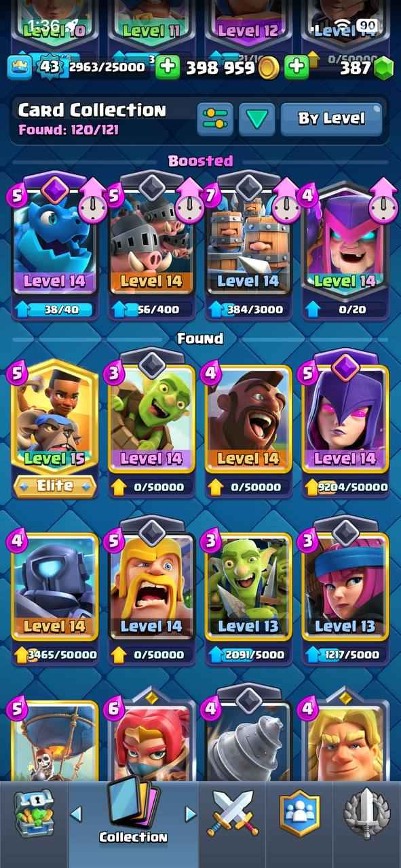Open the Clan social shield tab
The width and height of the screenshot is (401, 868).
299,812
